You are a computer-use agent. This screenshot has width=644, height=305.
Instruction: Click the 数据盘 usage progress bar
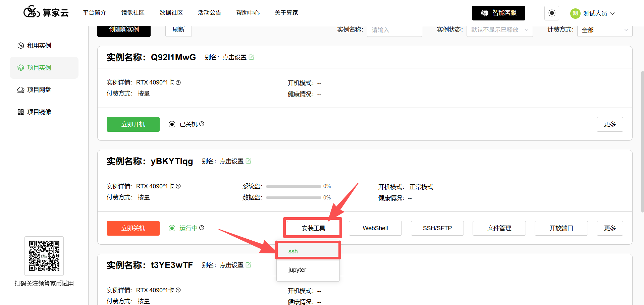coord(293,198)
